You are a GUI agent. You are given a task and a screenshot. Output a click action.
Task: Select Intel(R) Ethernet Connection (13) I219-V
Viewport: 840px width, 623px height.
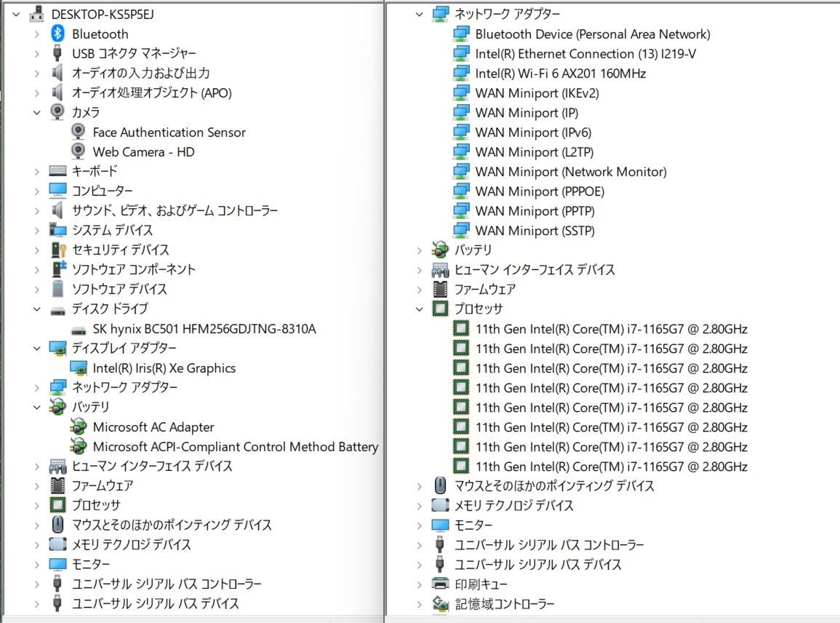[585, 54]
